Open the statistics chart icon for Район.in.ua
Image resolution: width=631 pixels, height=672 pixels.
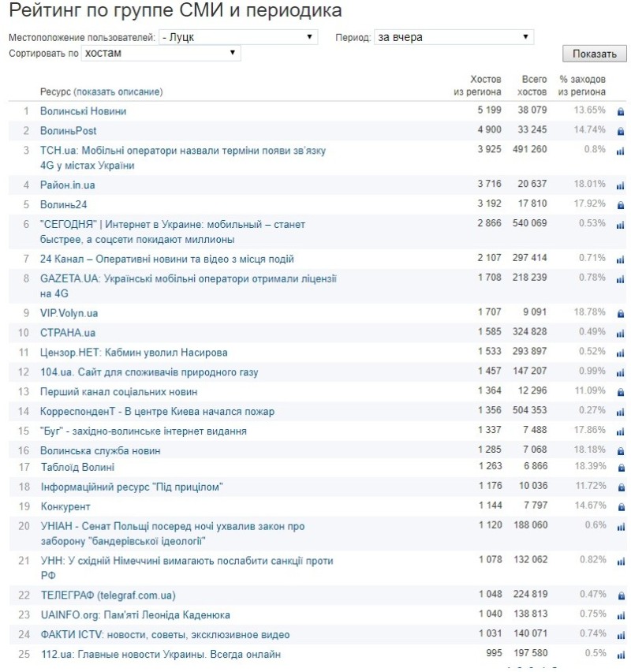(620, 185)
